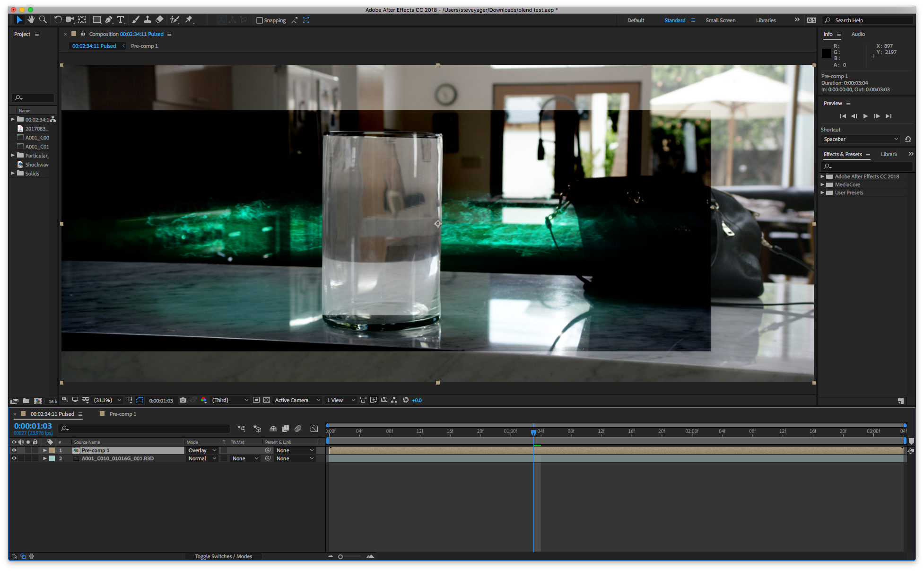
Task: Select the Eraser tool
Action: click(159, 19)
